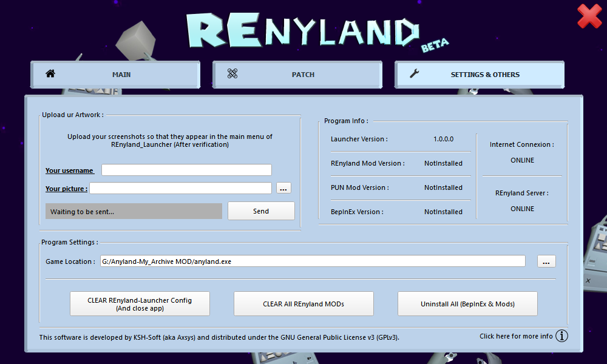
Task: Click the Game Location path field
Action: pyautogui.click(x=313, y=261)
